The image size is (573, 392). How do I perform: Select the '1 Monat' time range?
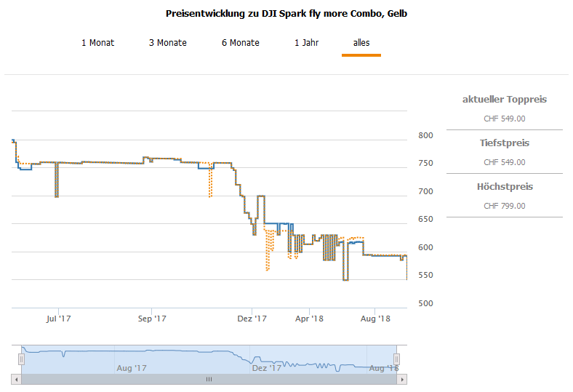(97, 43)
